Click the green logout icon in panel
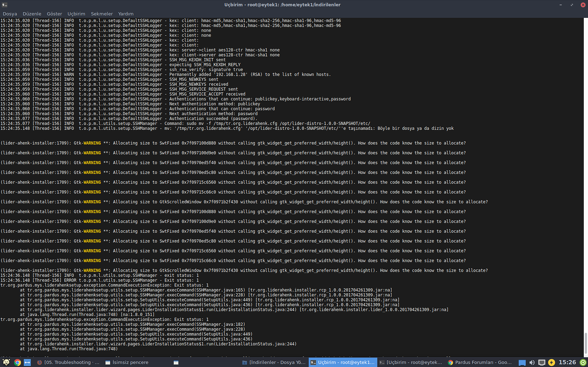The width and height of the screenshot is (588, 367). (x=582, y=362)
